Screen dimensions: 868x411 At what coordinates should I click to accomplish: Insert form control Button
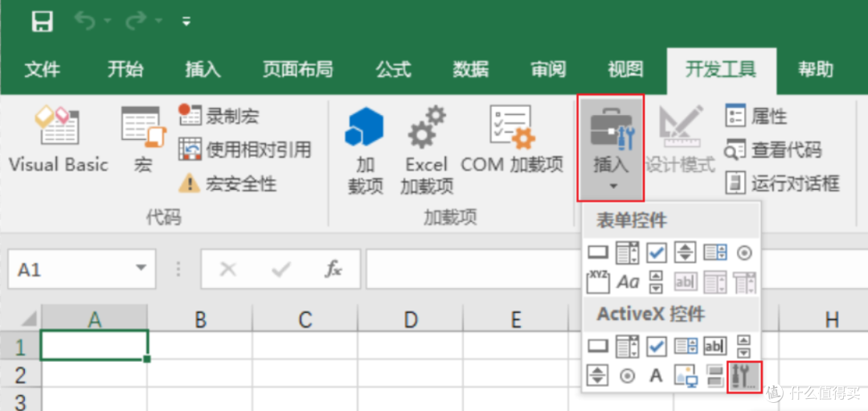tap(597, 253)
